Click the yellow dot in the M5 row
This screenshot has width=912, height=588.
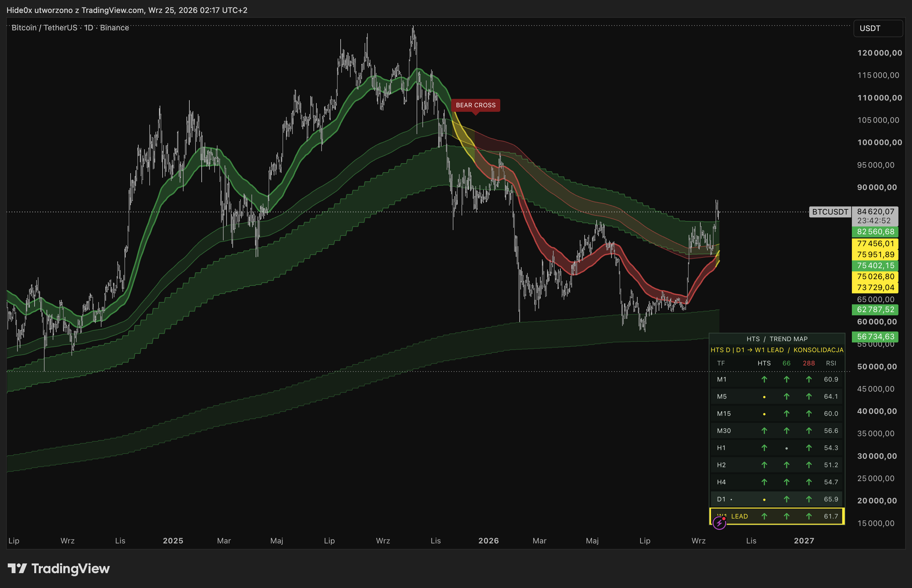pyautogui.click(x=764, y=397)
